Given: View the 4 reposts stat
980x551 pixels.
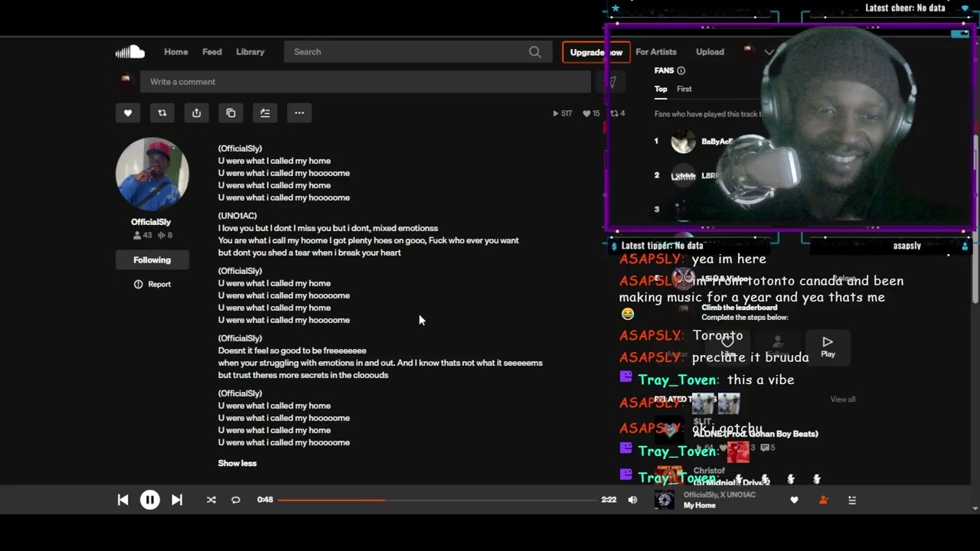Looking at the screenshot, I should coord(617,113).
